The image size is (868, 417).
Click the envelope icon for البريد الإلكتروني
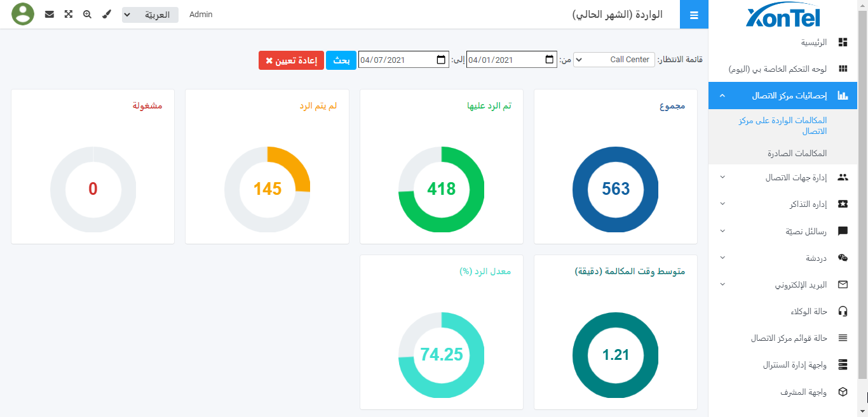tap(843, 284)
